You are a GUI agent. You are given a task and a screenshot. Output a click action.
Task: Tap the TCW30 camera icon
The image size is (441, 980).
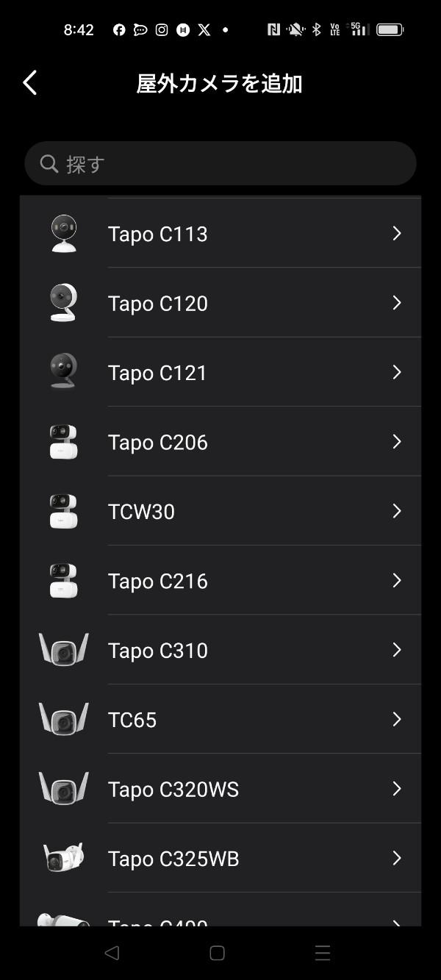tap(64, 511)
